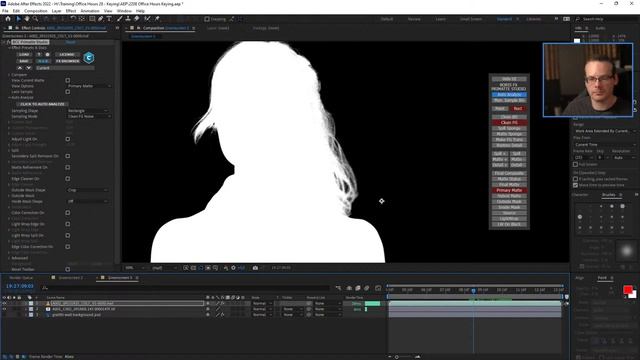Select the Hand tool
The image size is (640, 360).
tap(27, 19)
